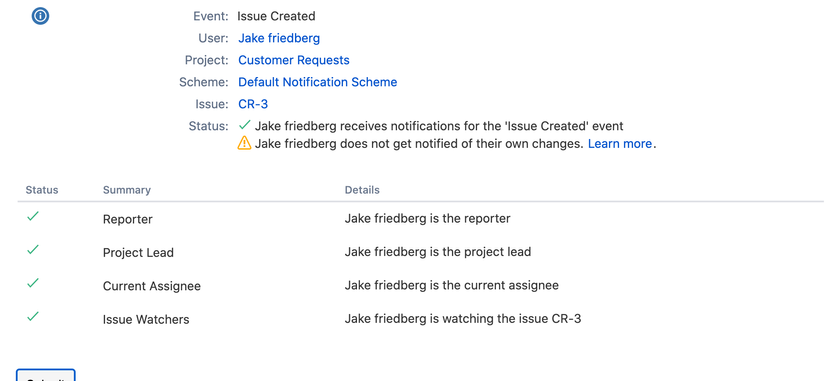Viewport: 838px width, 381px height.
Task: Select the Issue Watchers summary cell
Action: 146,320
